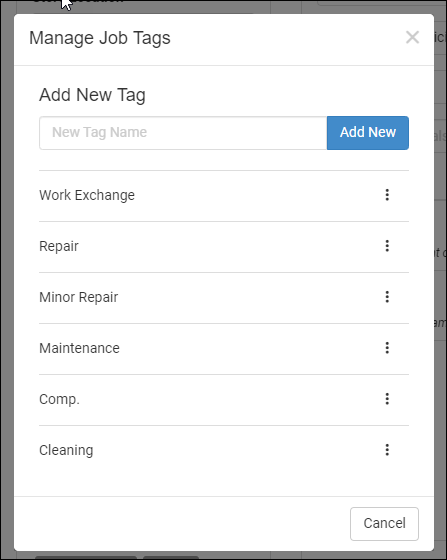Show more options for the Maintenance tag
447x560 pixels.
tap(387, 348)
